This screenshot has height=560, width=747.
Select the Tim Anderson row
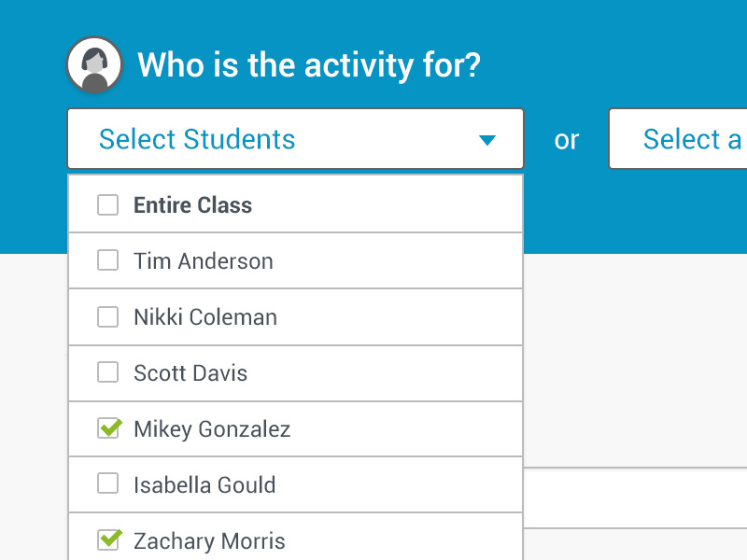(280, 260)
